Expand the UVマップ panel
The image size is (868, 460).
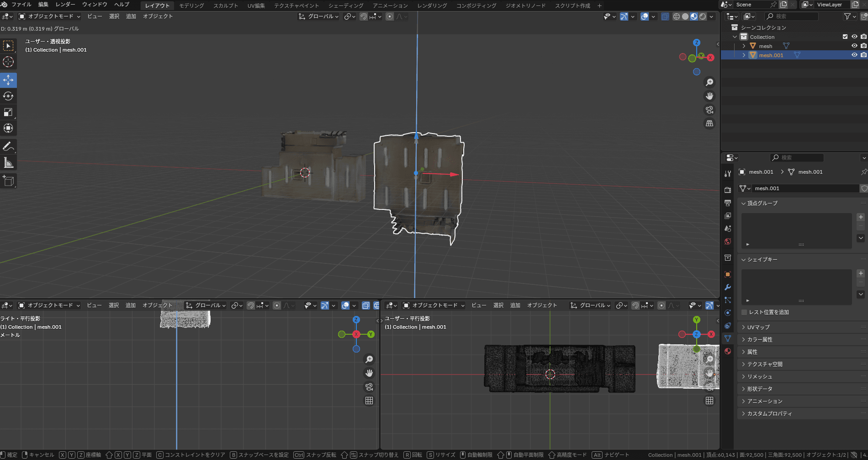[x=758, y=327]
